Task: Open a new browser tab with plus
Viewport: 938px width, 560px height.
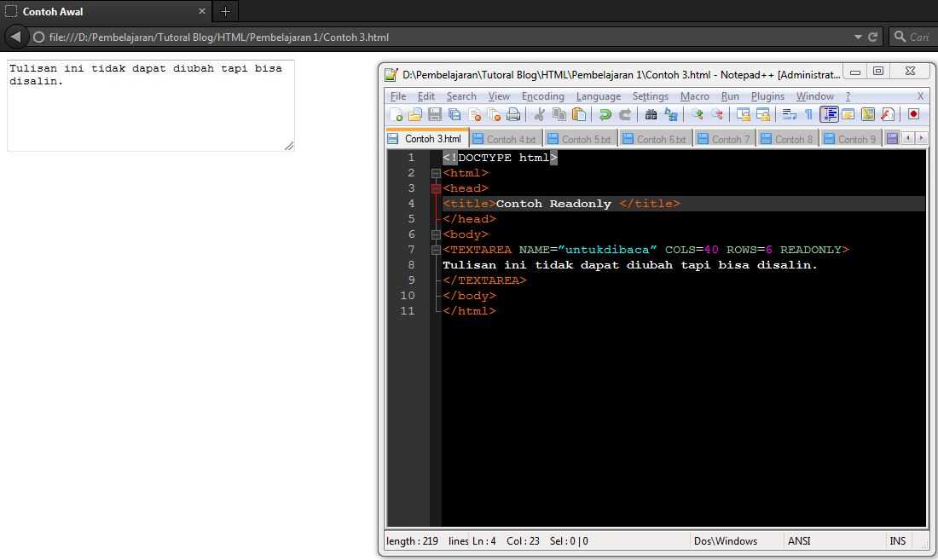Action: [225, 11]
